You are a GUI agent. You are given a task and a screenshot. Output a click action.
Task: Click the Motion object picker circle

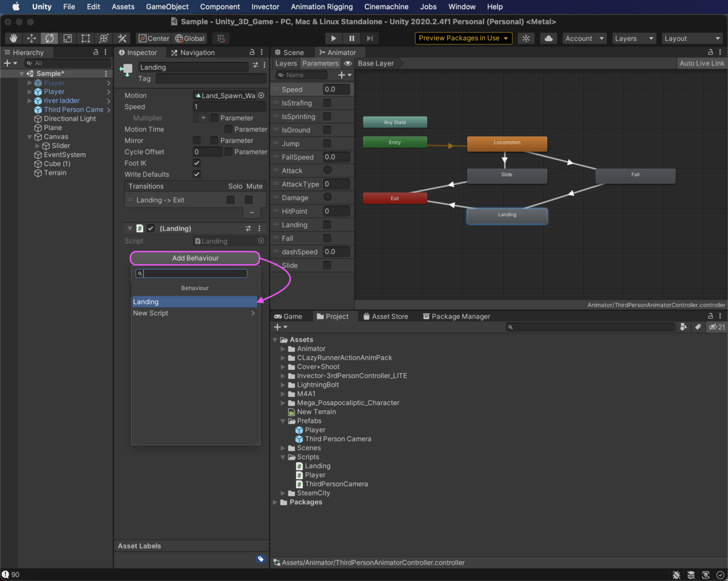pyautogui.click(x=261, y=96)
